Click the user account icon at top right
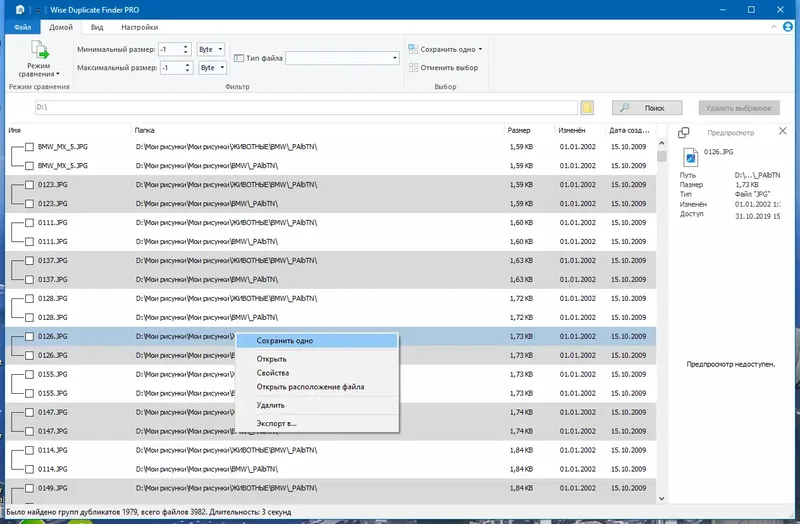Viewport: 800px width, 524px height. pyautogui.click(x=788, y=27)
